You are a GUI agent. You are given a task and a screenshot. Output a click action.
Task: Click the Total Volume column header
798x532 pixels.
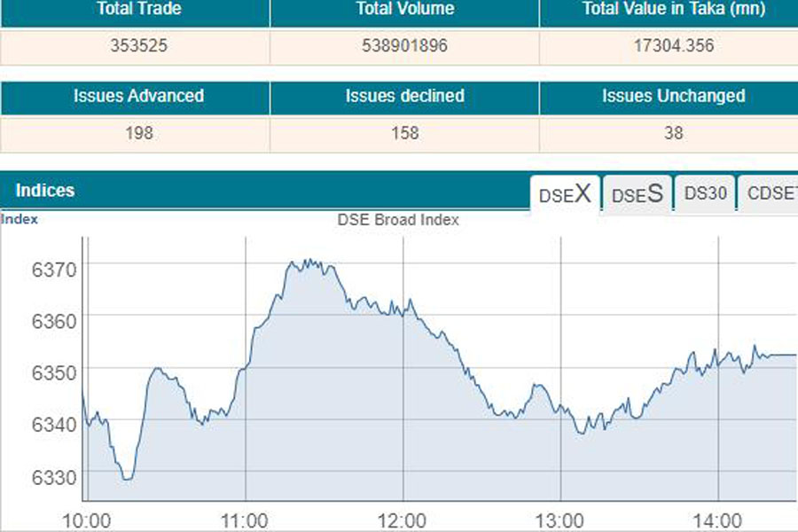[404, 10]
